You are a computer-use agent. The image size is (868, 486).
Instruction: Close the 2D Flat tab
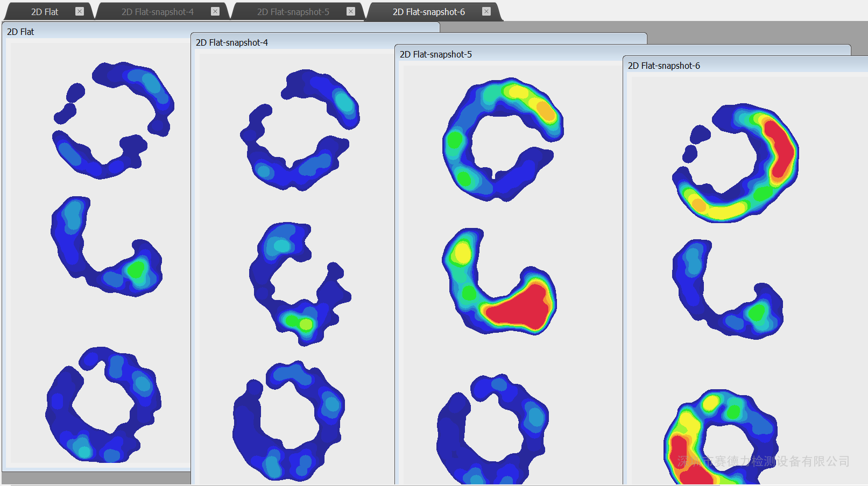click(80, 11)
